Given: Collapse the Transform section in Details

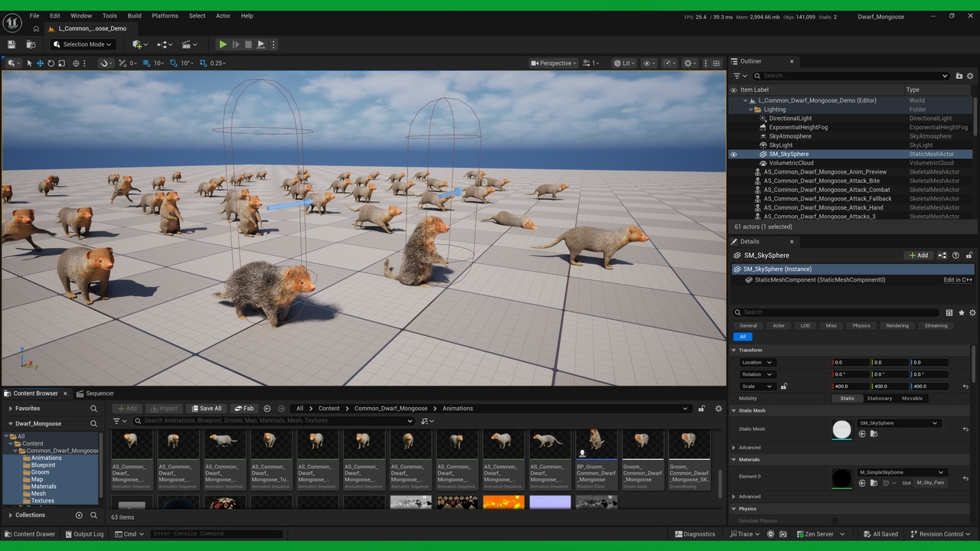Looking at the screenshot, I should (734, 350).
